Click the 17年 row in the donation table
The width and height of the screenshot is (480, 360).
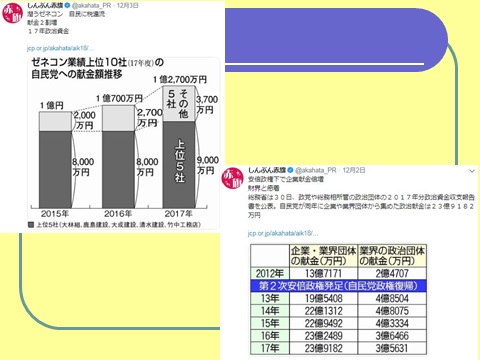coord(338,348)
